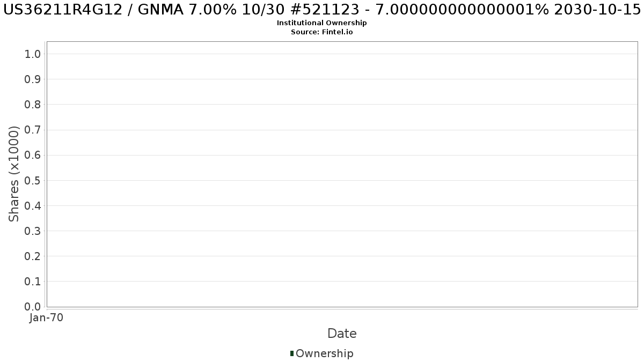
Task: Click the 0.2 y-axis label
Action: point(33,256)
